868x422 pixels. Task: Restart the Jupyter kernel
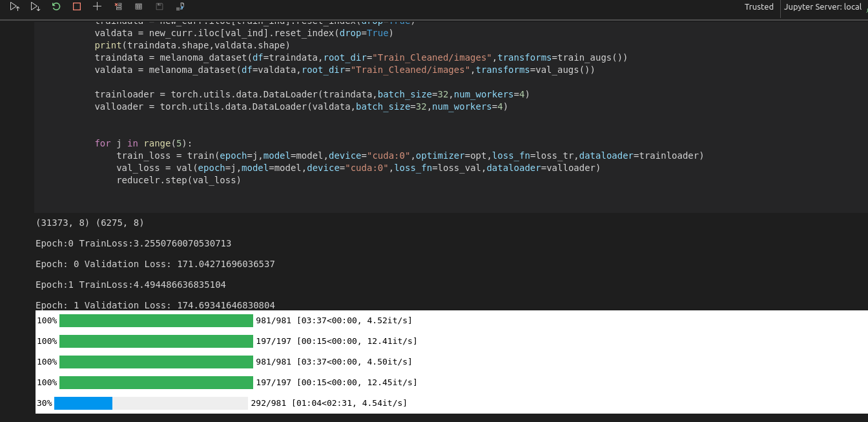(56, 6)
